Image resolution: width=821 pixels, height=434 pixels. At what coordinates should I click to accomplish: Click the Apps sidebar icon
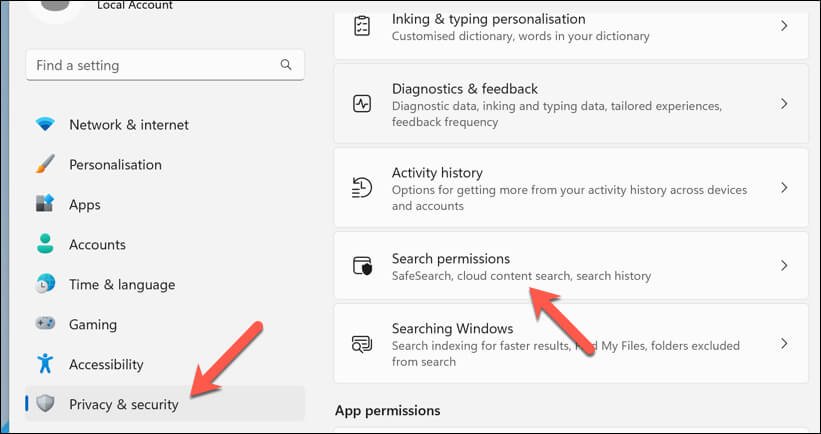[45, 204]
